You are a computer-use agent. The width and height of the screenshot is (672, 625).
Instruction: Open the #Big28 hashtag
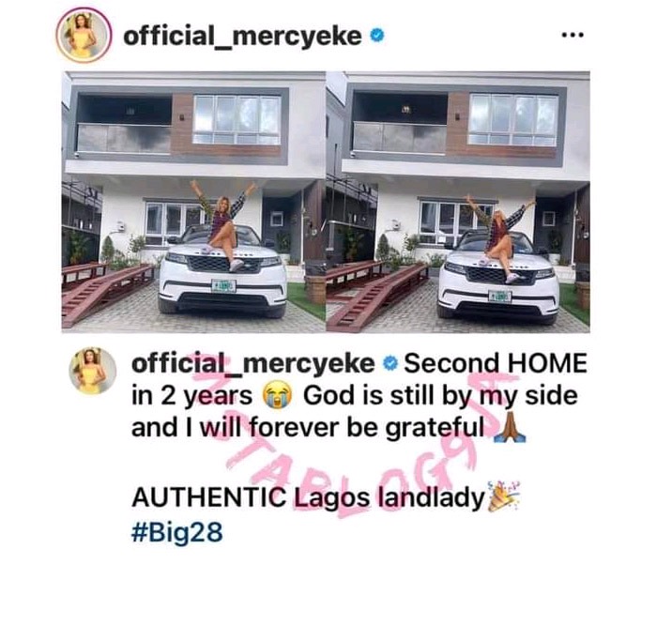click(x=177, y=532)
